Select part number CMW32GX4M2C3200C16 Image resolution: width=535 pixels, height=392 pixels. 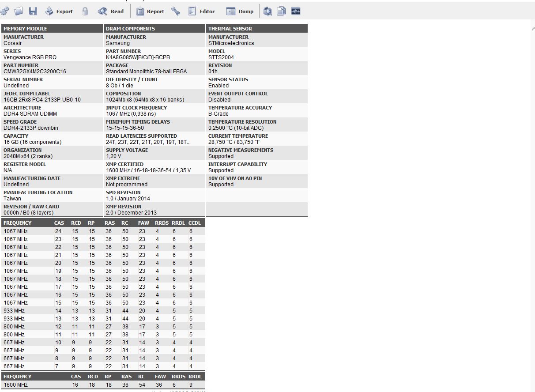35,72
